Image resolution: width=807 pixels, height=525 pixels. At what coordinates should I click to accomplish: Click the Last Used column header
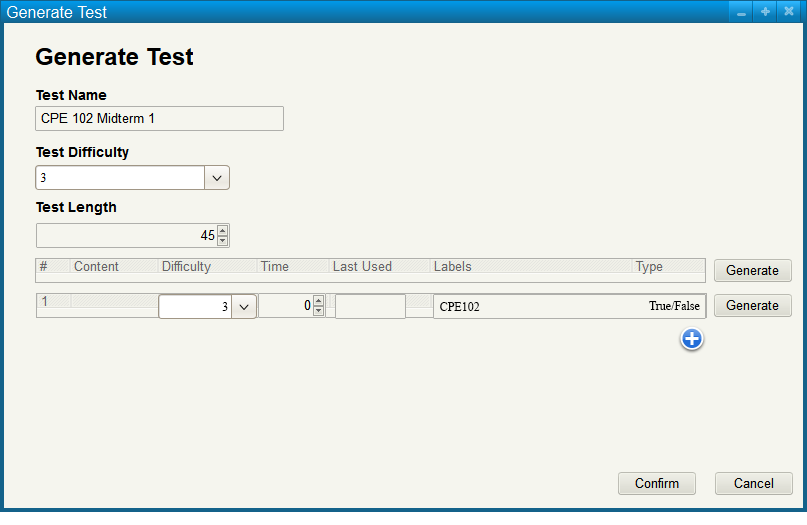click(x=362, y=267)
